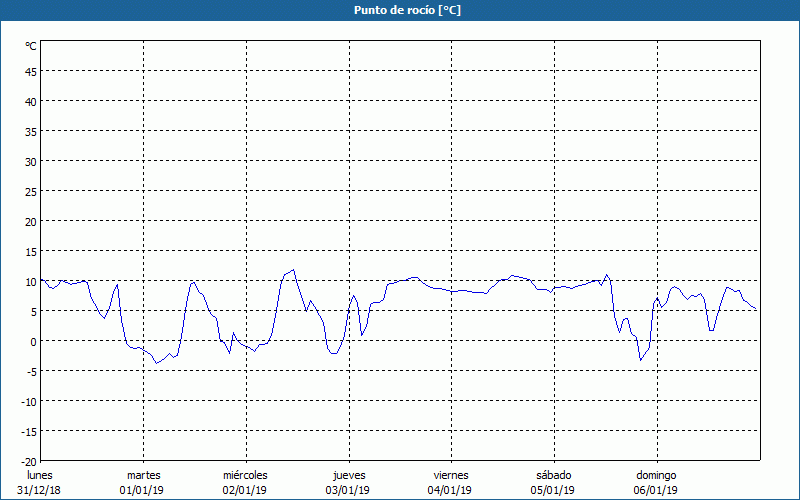Click the 06/01/19 date text
This screenshot has width=800, height=500.
point(656,490)
